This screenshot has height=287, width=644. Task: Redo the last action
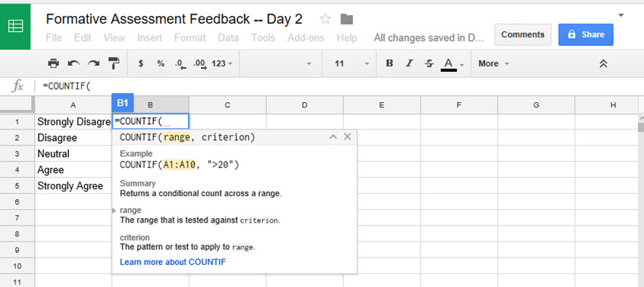point(94,63)
